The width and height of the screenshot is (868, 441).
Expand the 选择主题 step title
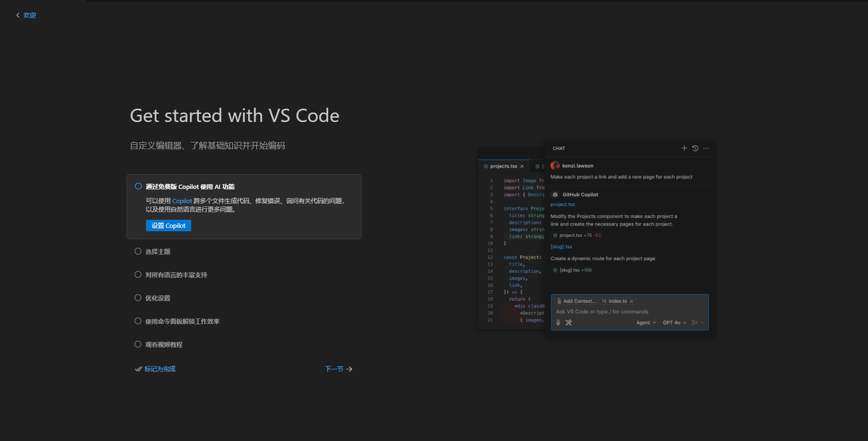158,252
